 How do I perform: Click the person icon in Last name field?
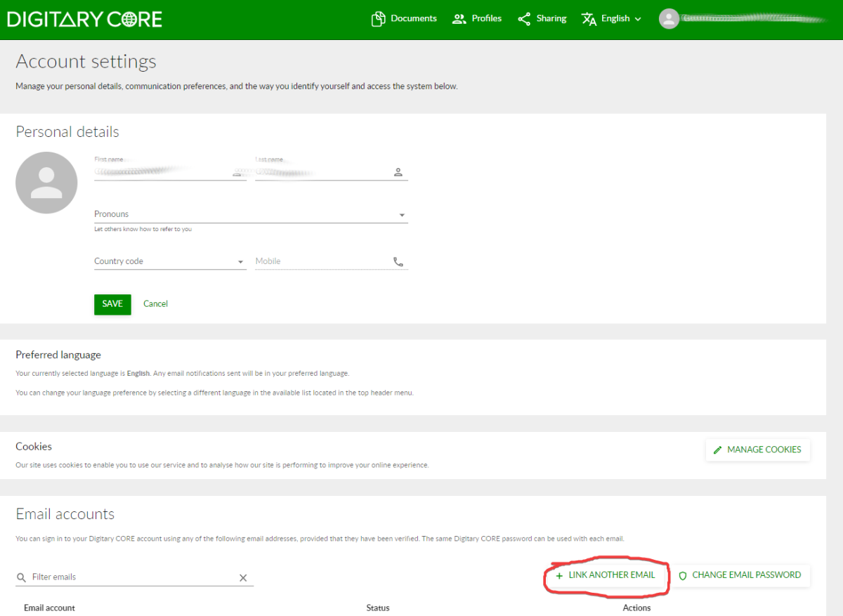398,172
